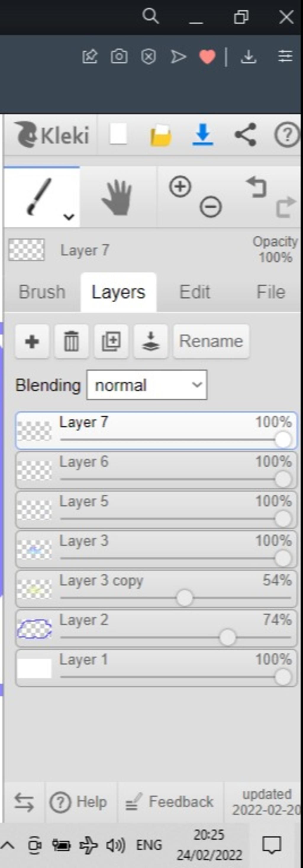Save image with blue download arrow
The width and height of the screenshot is (303, 868).
pos(203,135)
